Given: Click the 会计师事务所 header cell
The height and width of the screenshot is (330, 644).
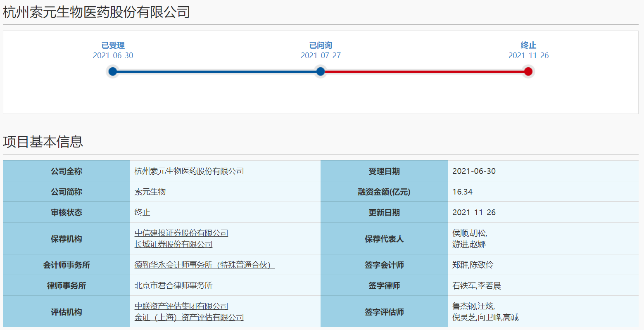Looking at the screenshot, I should (67, 265).
